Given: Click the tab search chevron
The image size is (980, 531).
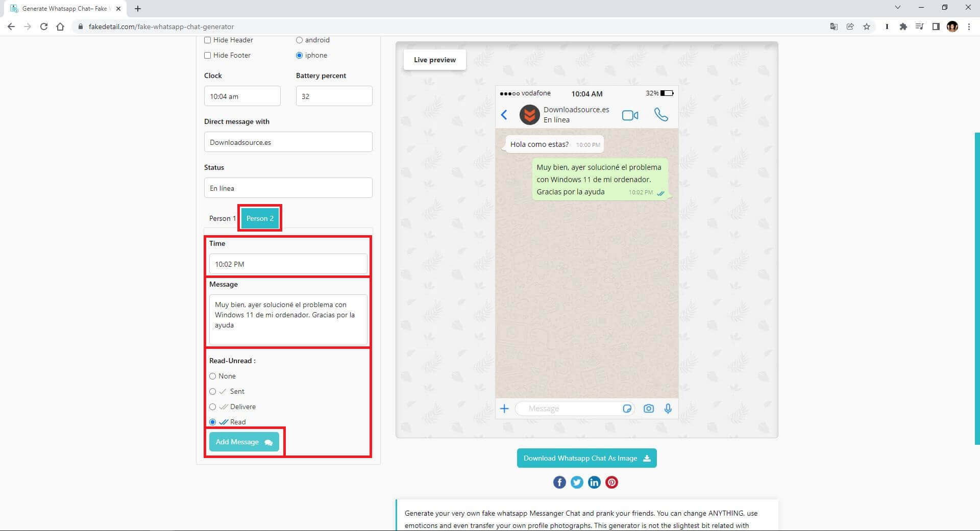Looking at the screenshot, I should point(898,8).
